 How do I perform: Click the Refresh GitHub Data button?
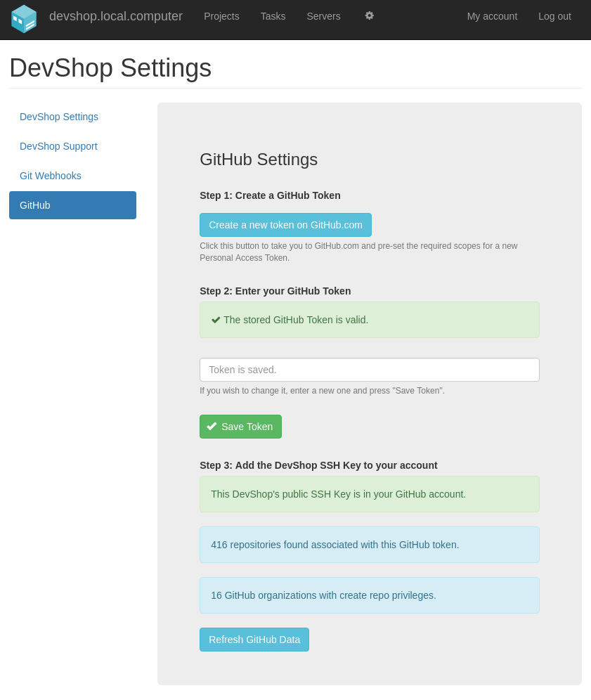(x=254, y=640)
